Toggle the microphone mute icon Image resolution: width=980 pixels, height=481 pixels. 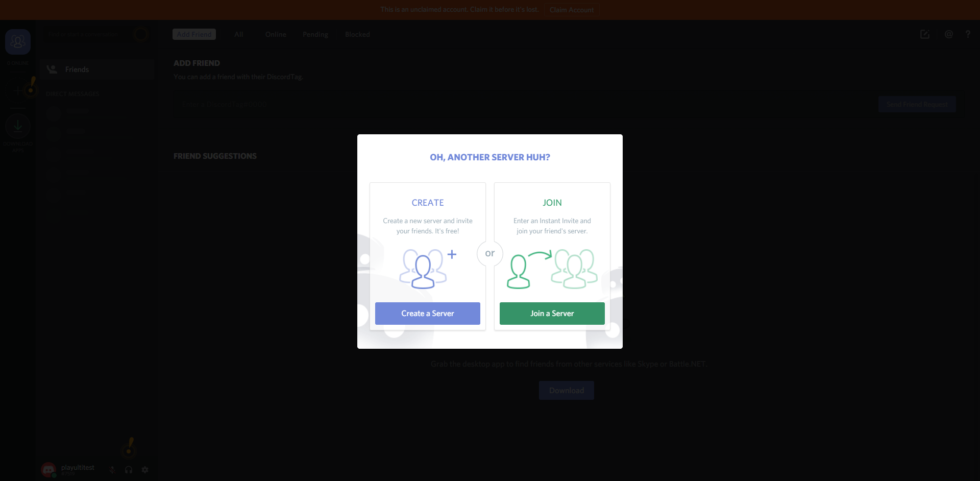(x=112, y=470)
